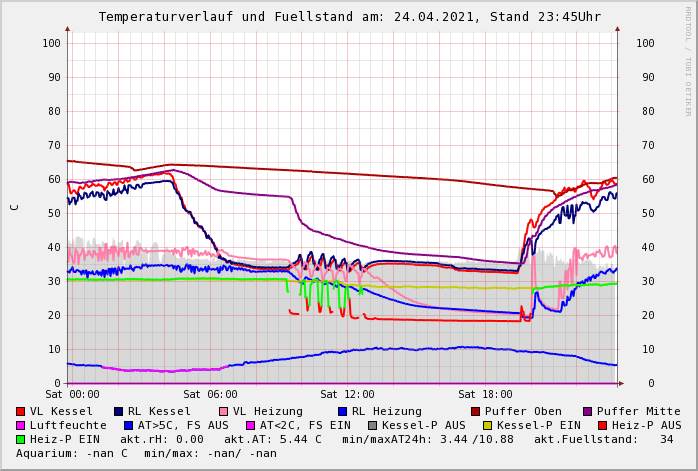Click the Sat 12:00 time axis label

pos(347,395)
